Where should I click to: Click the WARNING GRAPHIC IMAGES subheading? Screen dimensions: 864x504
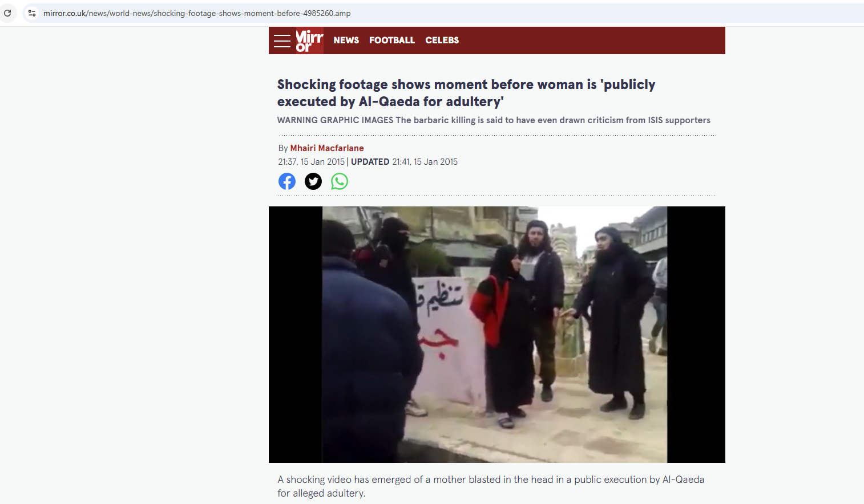coord(494,120)
